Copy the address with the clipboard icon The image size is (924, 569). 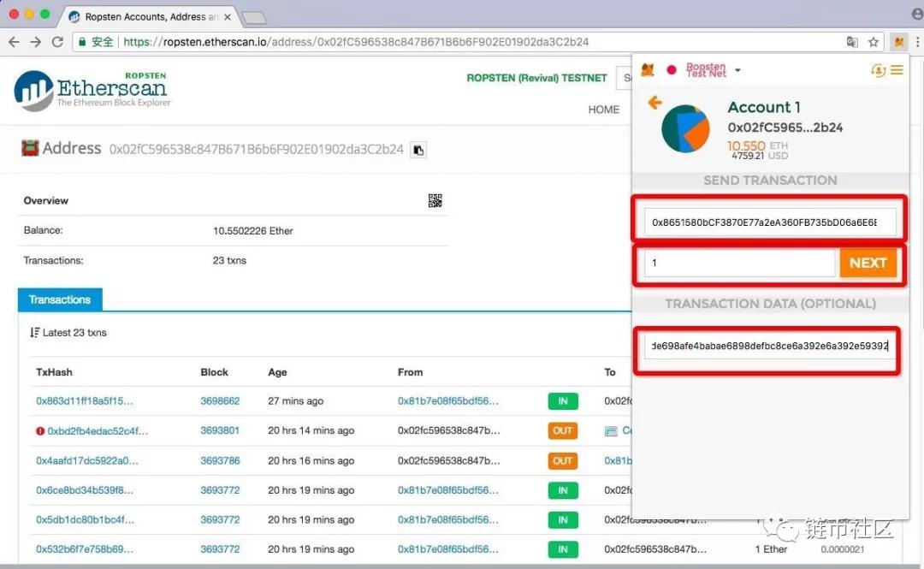point(418,150)
